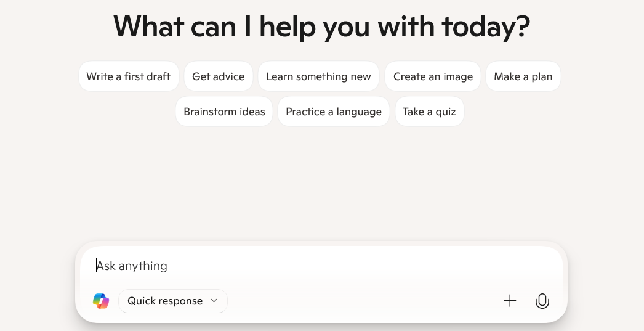This screenshot has width=644, height=331.
Task: Select the "Create an image" suggestion
Action: (433, 76)
